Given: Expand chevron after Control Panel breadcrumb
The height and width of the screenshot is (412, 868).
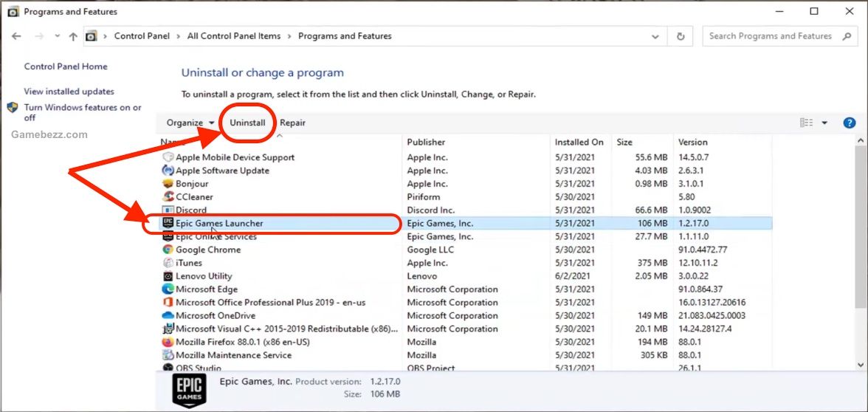Looking at the screenshot, I should pos(179,36).
